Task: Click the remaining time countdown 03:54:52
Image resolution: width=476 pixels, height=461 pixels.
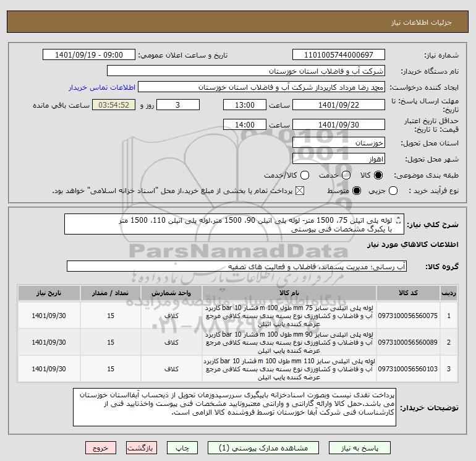Action: (x=114, y=105)
